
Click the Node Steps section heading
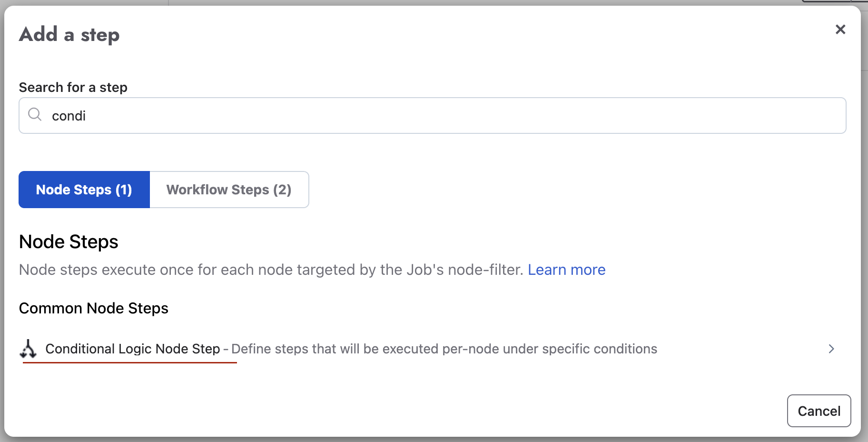point(68,241)
